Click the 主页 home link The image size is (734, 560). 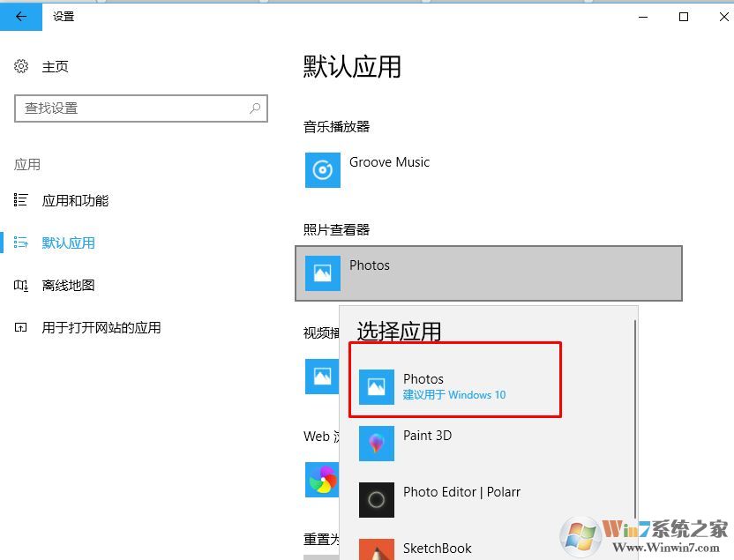(55, 66)
